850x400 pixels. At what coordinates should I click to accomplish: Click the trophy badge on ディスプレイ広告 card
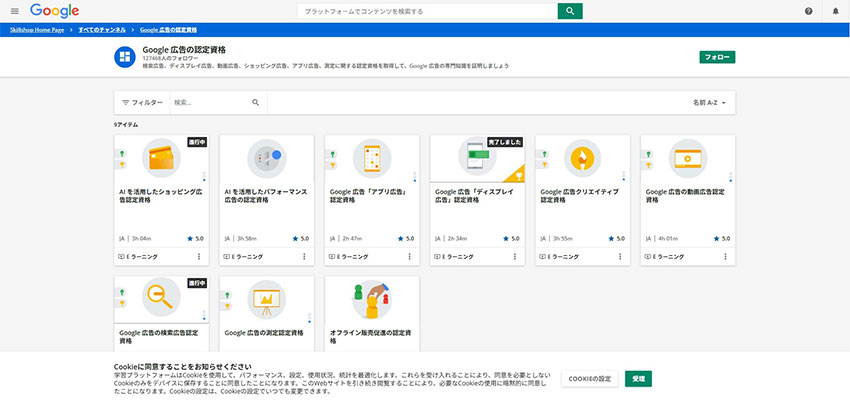click(518, 175)
